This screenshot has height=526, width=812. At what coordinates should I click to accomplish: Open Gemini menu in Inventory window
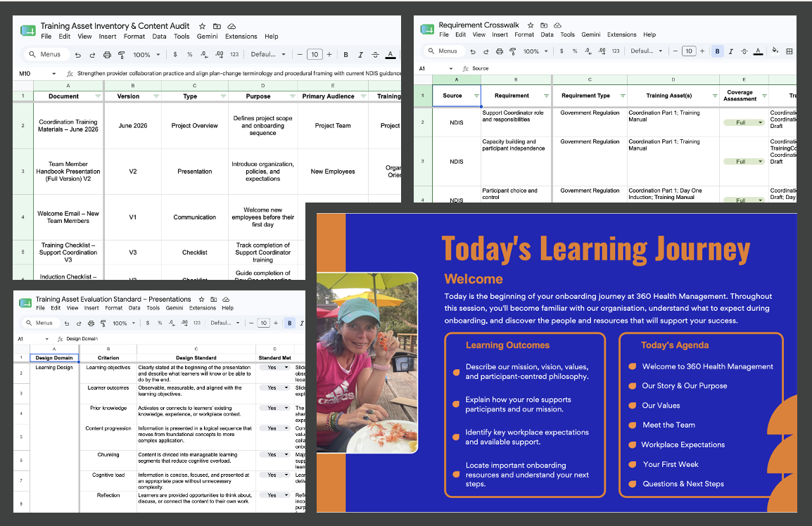click(x=207, y=37)
